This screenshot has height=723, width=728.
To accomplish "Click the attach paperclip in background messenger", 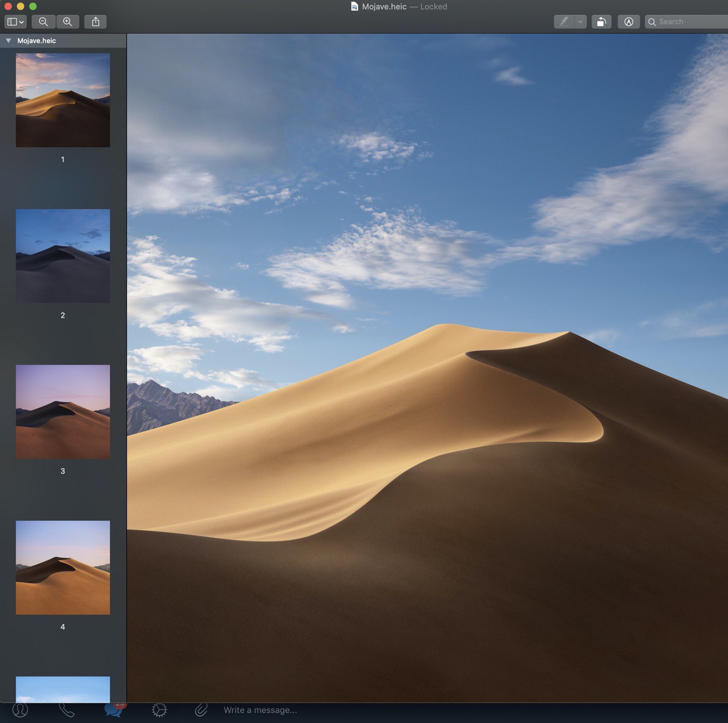I will (x=201, y=710).
